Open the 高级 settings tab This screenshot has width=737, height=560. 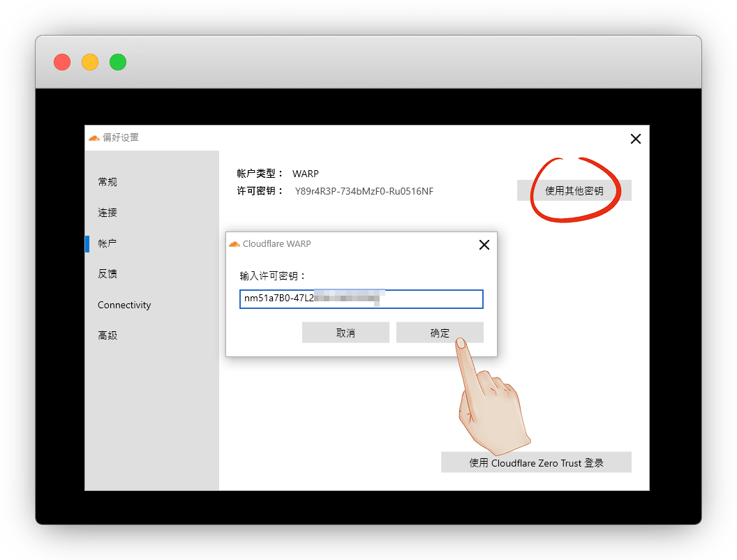point(107,335)
